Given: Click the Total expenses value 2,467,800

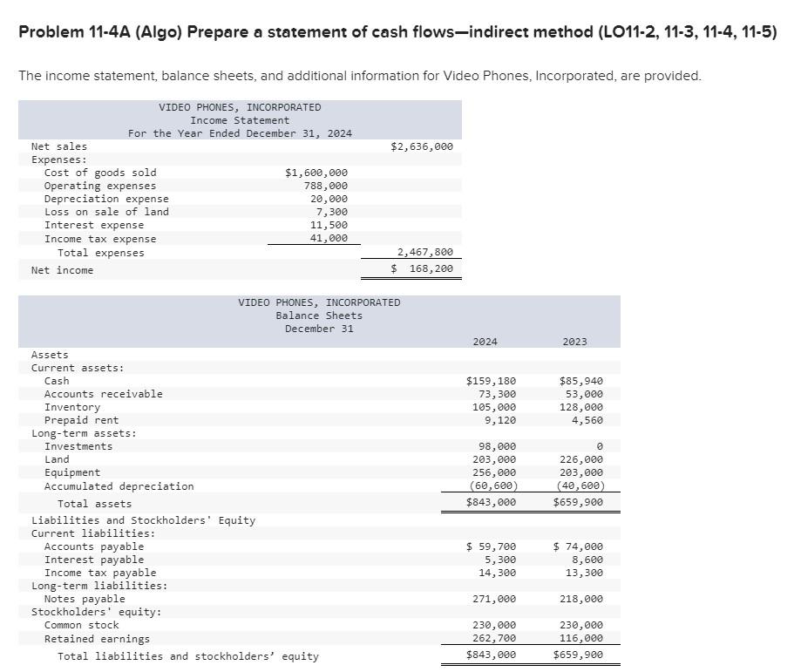Looking at the screenshot, I should (x=424, y=252).
